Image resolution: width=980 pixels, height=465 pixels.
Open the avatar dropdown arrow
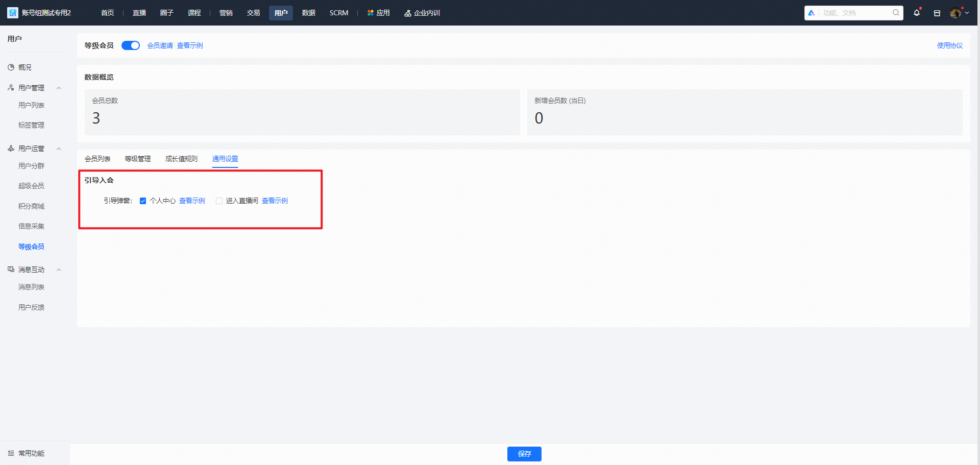[x=967, y=13]
